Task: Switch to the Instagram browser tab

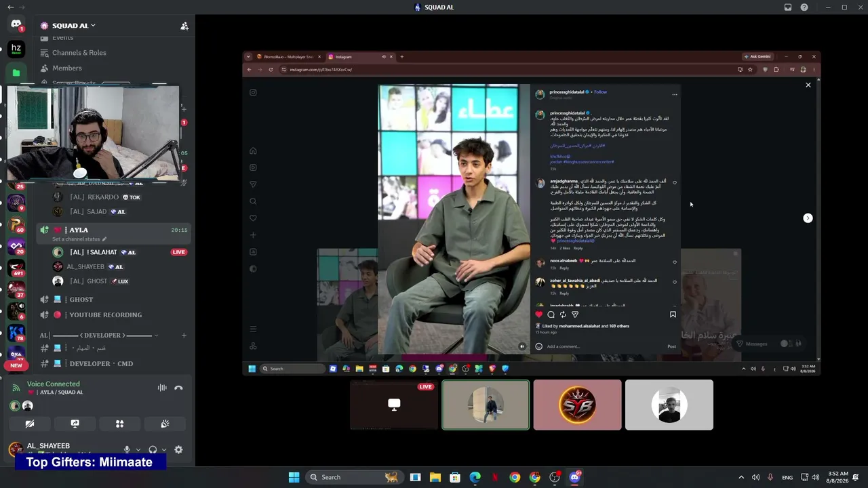Action: (359, 57)
